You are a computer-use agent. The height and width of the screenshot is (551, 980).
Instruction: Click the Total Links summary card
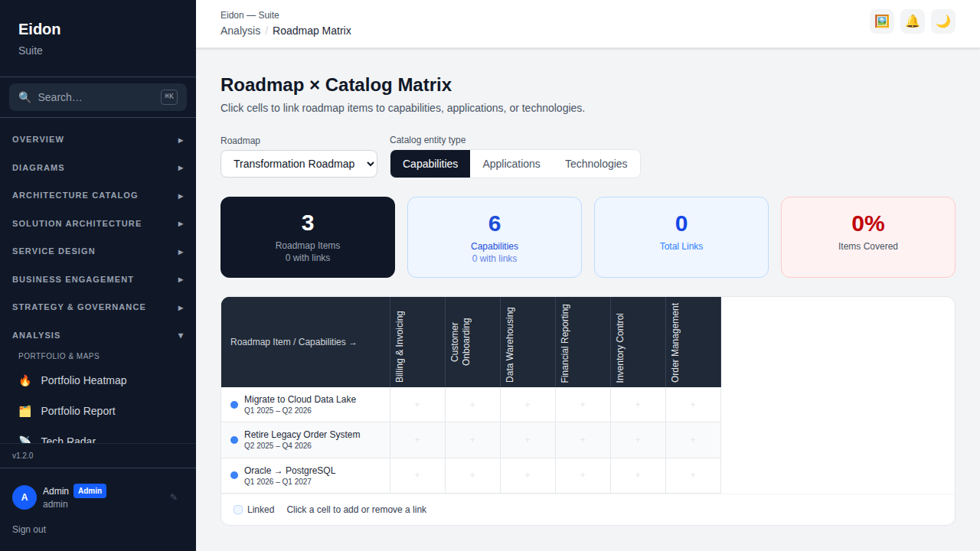point(681,237)
